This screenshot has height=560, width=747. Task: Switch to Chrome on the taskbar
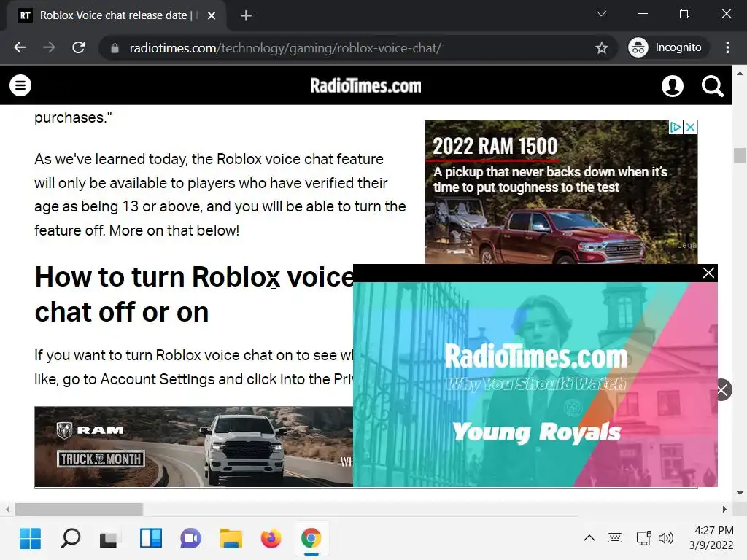click(311, 539)
